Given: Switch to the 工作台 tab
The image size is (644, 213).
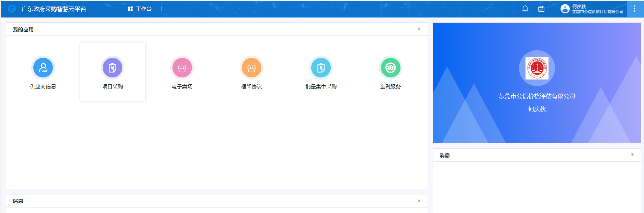Looking at the screenshot, I should click(x=140, y=9).
